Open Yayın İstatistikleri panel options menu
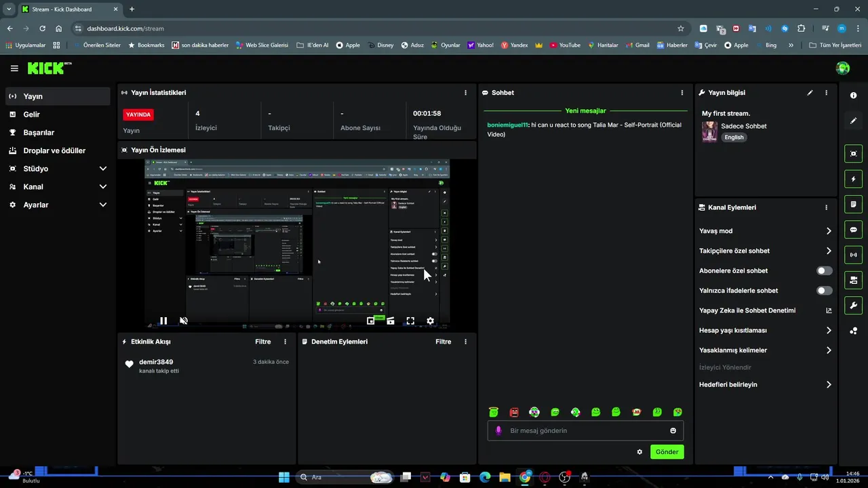 point(465,93)
